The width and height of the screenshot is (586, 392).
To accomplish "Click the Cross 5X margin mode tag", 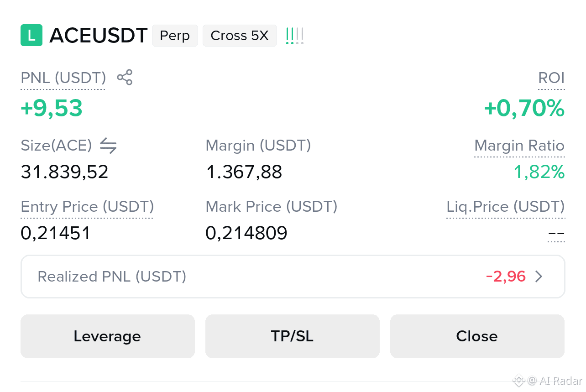I will tap(240, 36).
